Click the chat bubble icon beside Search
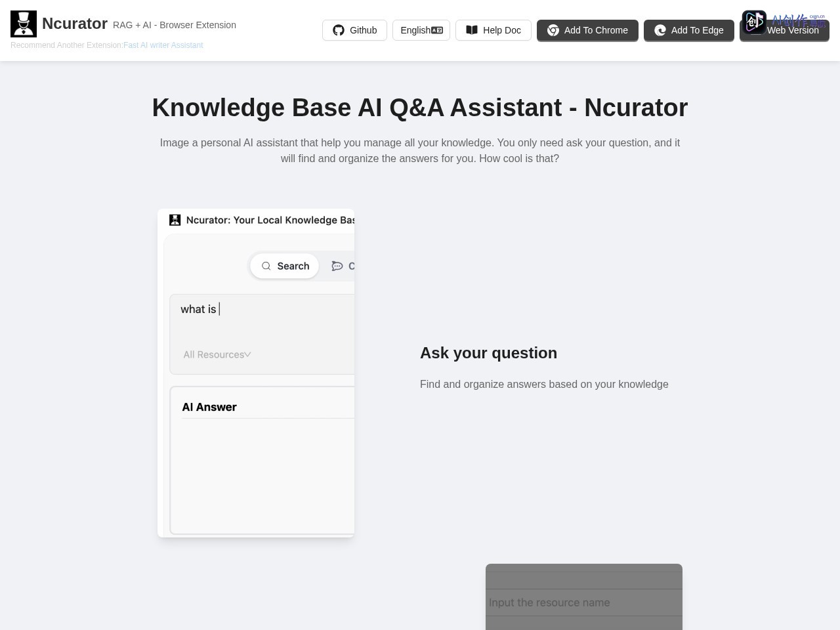Image resolution: width=840 pixels, height=630 pixels. (x=337, y=266)
